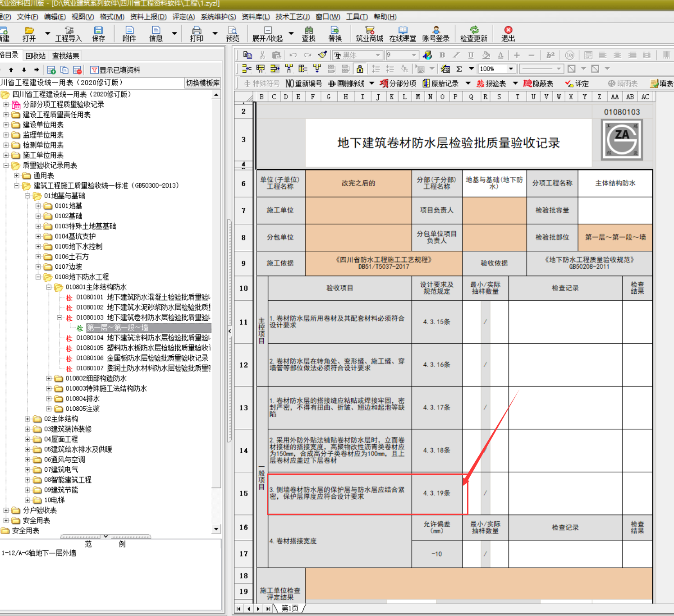Expand the 监理单位用表 folder
The height and width of the screenshot is (616, 674).
[x=6, y=135]
